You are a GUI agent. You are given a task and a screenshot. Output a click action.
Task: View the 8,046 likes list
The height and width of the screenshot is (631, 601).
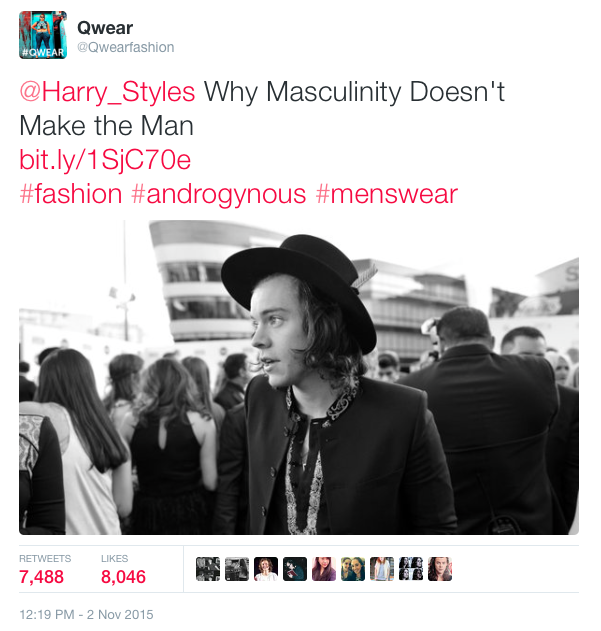123,570
